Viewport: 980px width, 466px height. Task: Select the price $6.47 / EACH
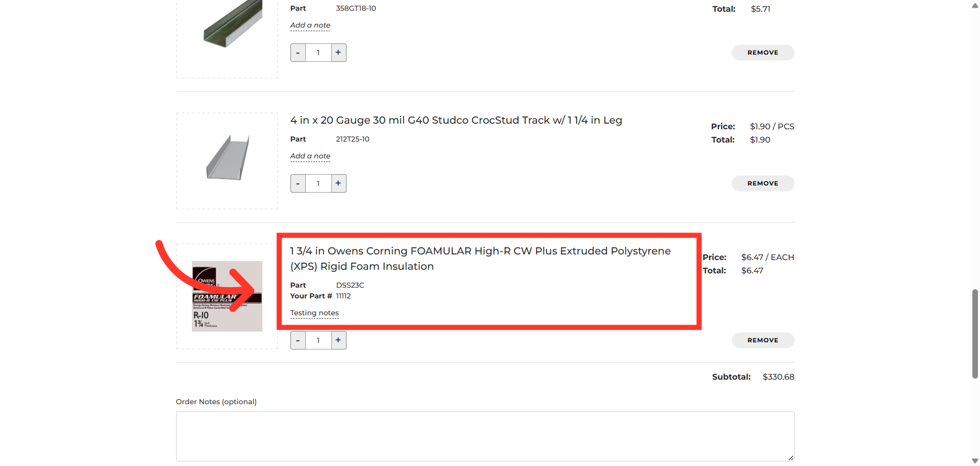[768, 257]
